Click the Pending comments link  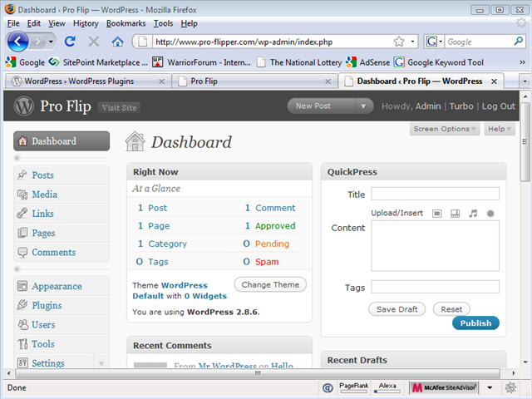272,244
